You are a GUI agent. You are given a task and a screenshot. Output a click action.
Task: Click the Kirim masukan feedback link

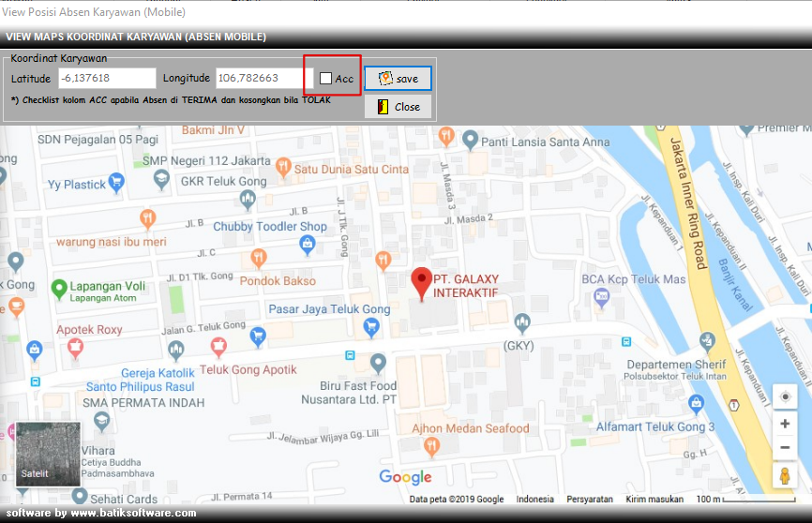(655, 500)
